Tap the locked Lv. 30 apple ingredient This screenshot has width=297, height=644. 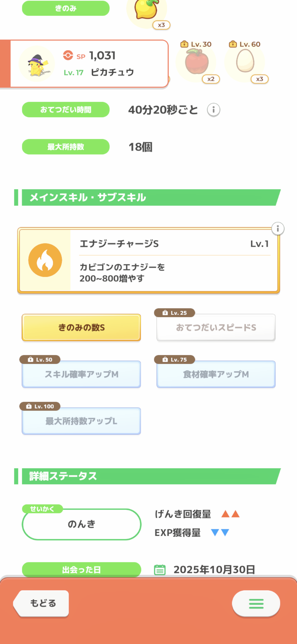[x=196, y=62]
